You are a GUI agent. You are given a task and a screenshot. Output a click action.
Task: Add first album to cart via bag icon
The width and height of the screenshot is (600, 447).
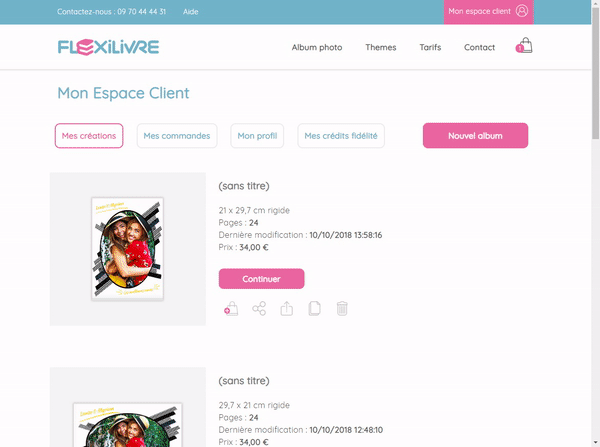tap(231, 308)
